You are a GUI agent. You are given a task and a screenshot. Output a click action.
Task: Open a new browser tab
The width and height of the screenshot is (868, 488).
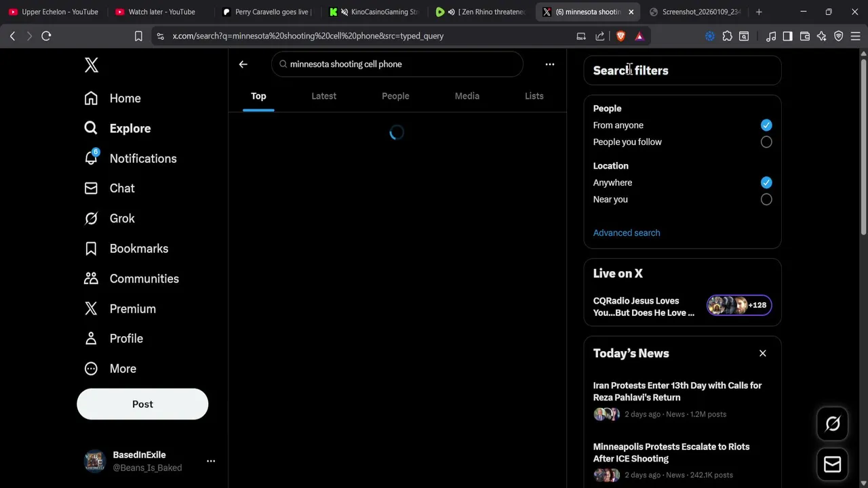tap(759, 12)
